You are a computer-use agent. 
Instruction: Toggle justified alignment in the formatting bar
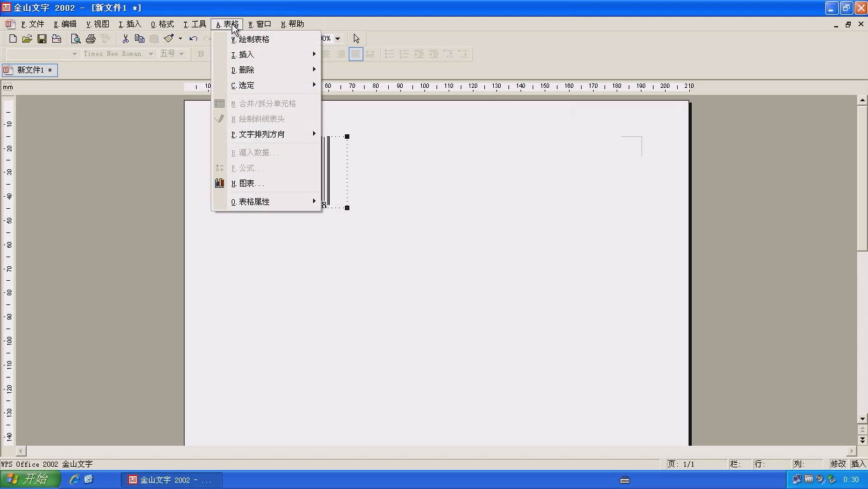(x=356, y=54)
